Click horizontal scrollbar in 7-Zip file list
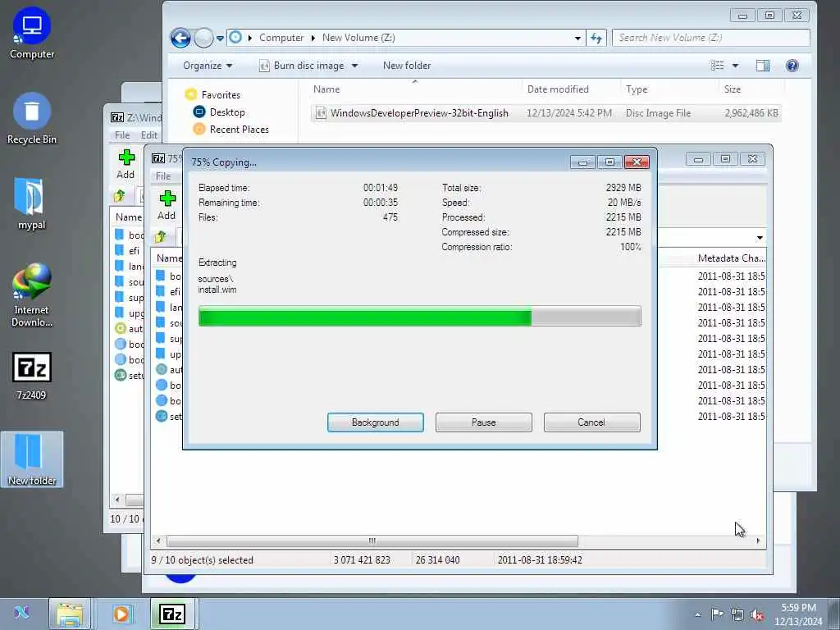This screenshot has width=840, height=630. 372,541
